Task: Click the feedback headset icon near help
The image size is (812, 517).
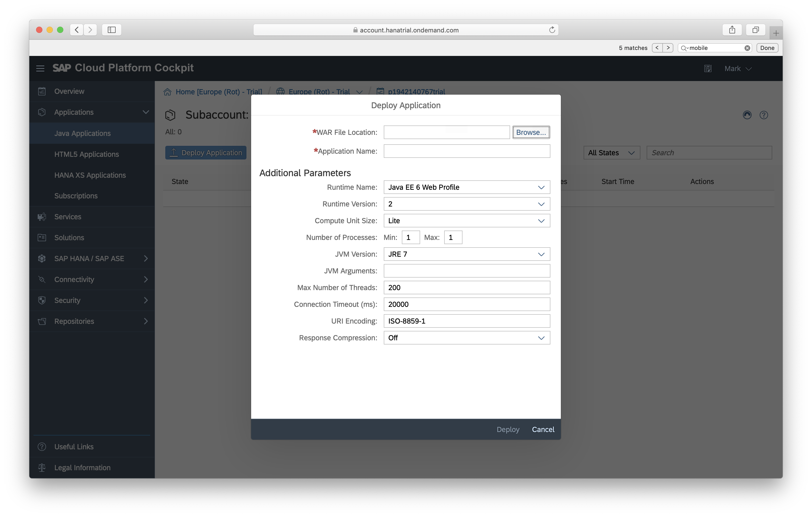Action: pos(747,115)
